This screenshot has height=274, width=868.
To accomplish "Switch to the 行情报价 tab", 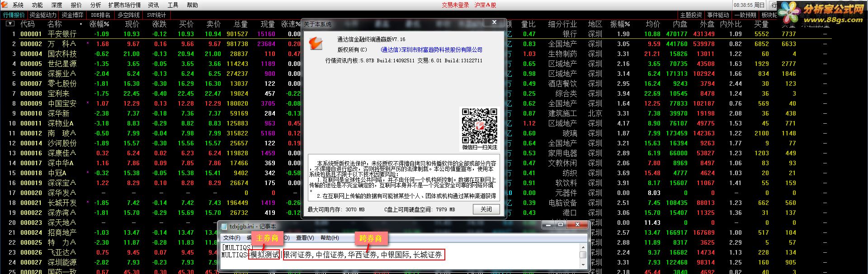I will pyautogui.click(x=14, y=15).
